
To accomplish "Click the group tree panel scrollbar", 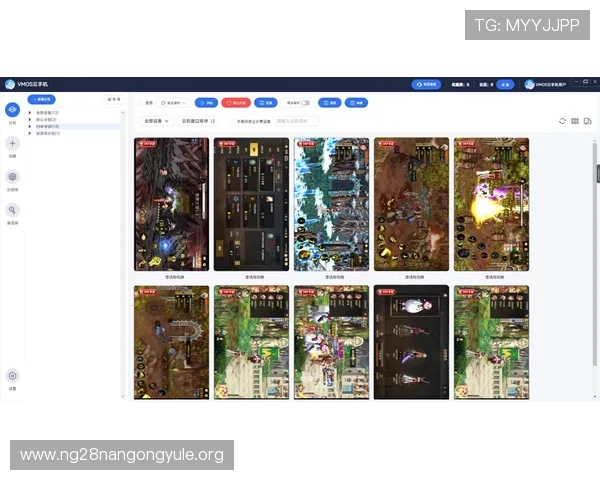I will (x=123, y=255).
